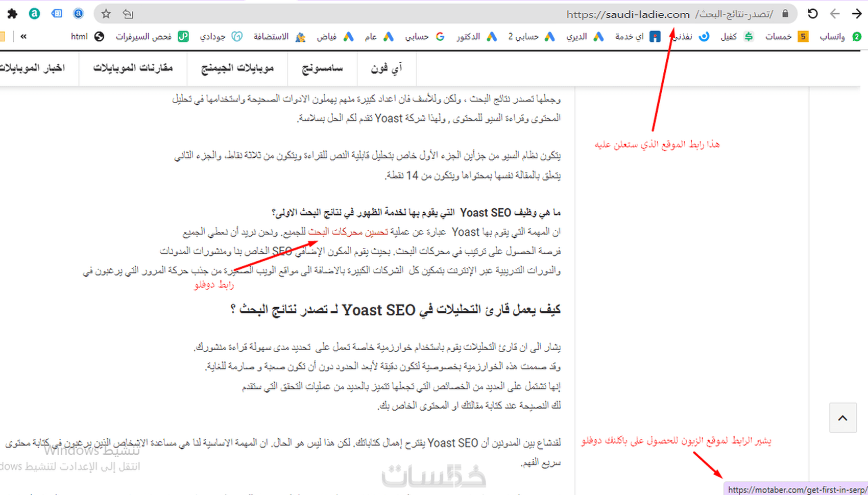Open the عام bookmark
Viewport: 868px width, 495px height.
pyautogui.click(x=379, y=37)
